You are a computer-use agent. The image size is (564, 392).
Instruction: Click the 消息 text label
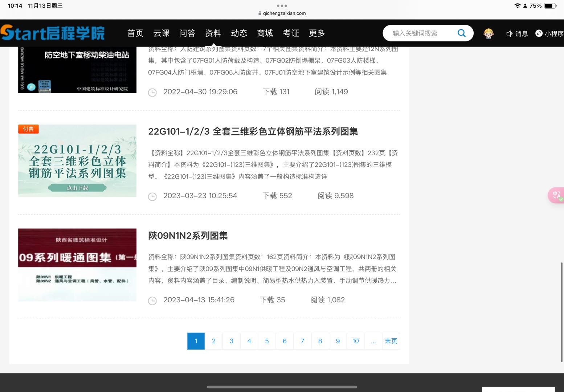tap(522, 33)
